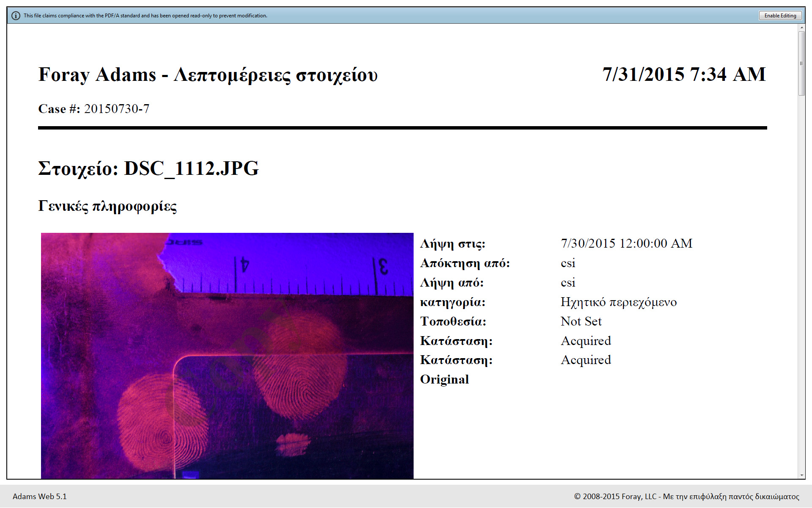Click the fingerprint evidence photo
812x508 pixels.
[x=227, y=356]
